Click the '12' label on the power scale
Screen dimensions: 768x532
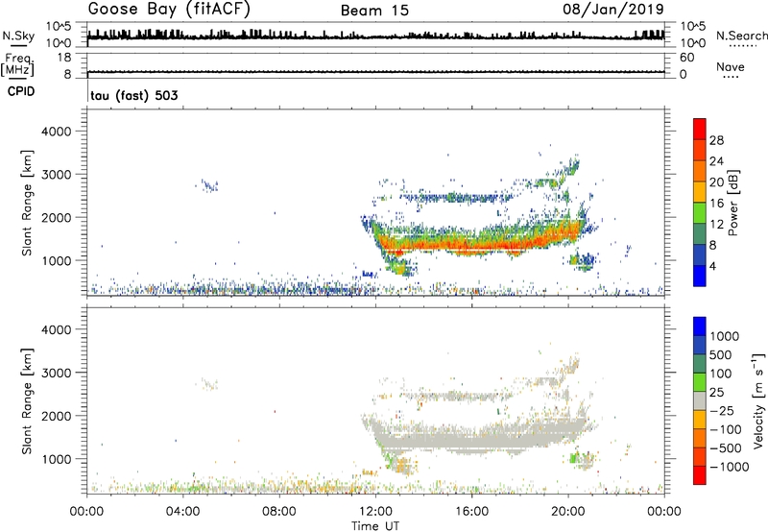tap(716, 225)
